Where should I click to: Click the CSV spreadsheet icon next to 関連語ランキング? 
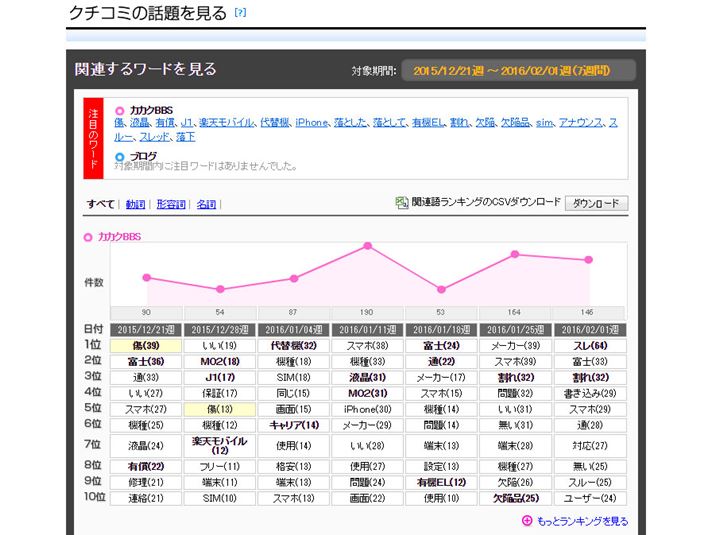pos(401,203)
